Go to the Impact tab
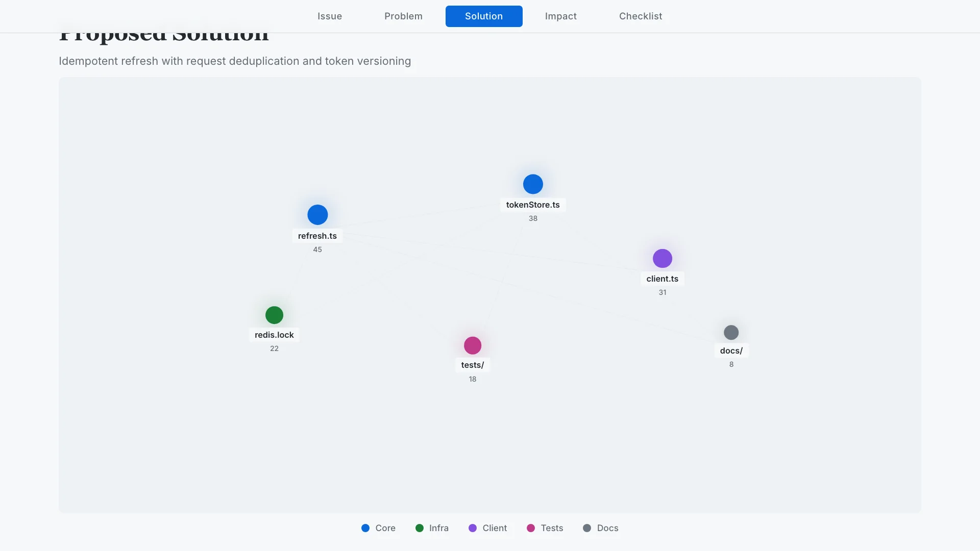Screen dimensions: 980x551 coord(560,16)
